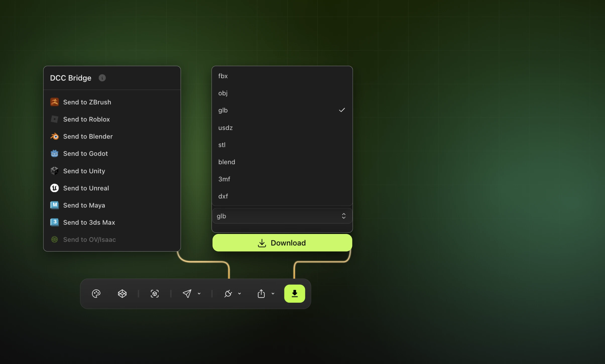Click the Maya logo icon

coord(54,205)
